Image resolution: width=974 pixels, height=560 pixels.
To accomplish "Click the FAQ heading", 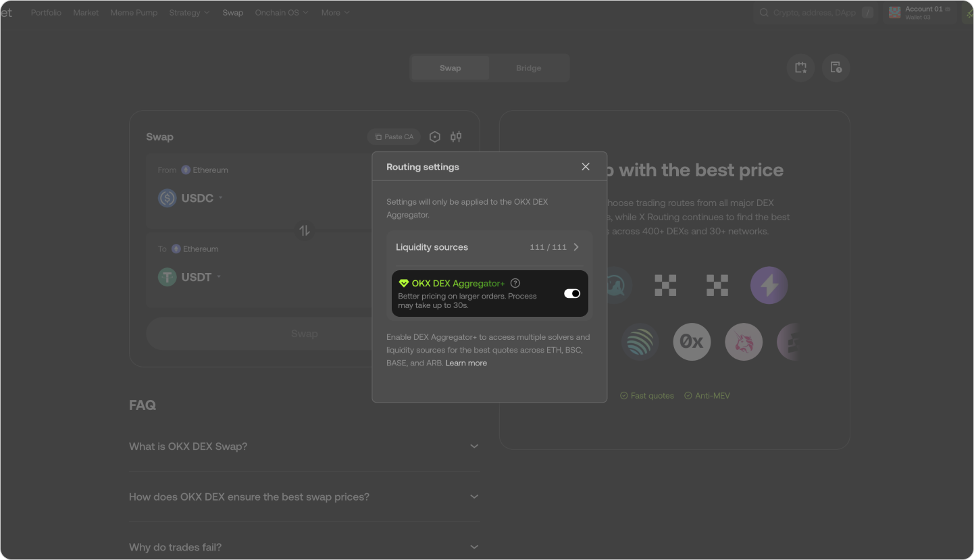I will [143, 405].
